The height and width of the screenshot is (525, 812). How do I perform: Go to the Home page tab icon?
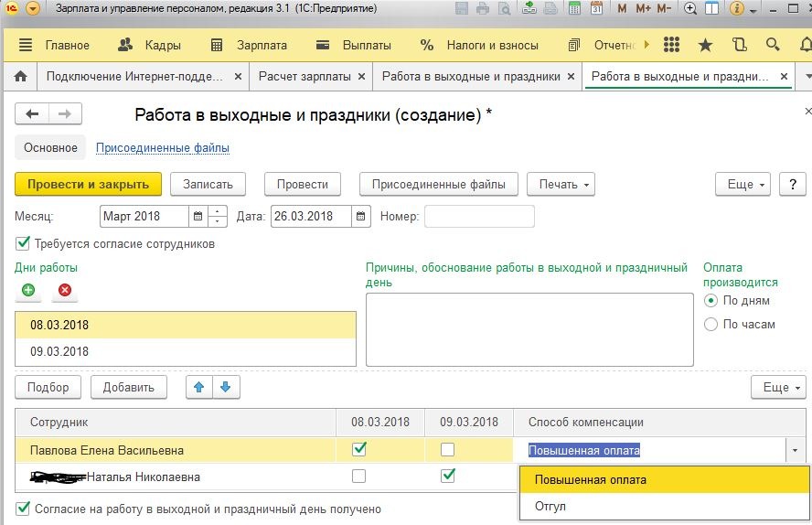click(x=21, y=77)
